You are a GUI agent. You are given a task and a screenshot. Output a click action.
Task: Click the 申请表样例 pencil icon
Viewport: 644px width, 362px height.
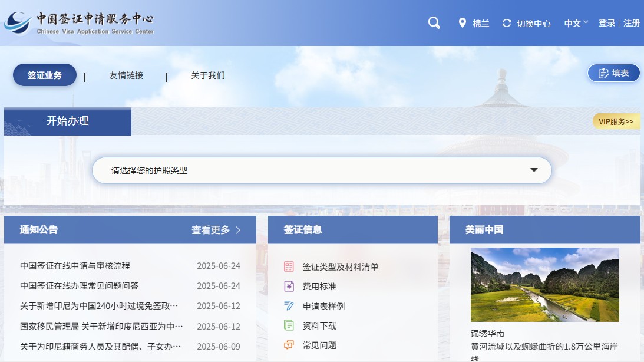click(289, 306)
